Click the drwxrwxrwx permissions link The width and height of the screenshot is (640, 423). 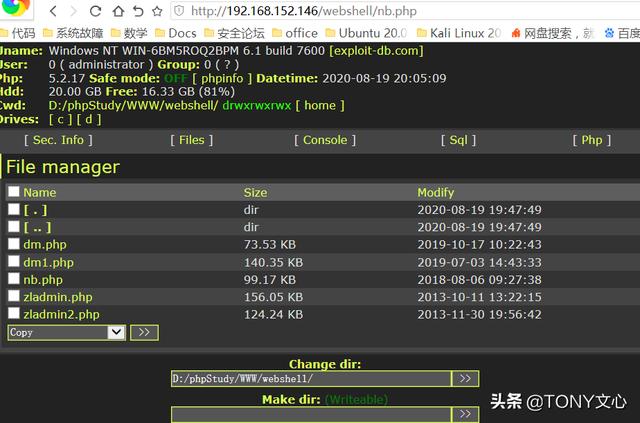[x=257, y=105]
